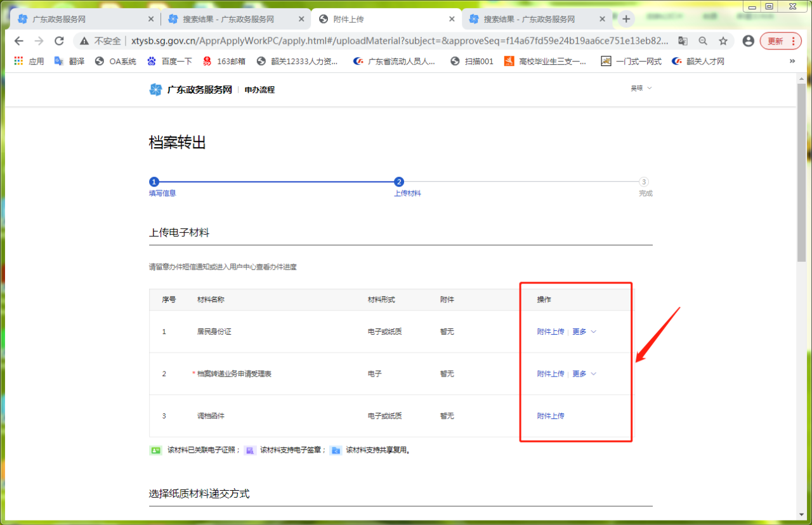Screen dimensions: 812x525
Task: Click the translate page icon
Action: pos(683,41)
